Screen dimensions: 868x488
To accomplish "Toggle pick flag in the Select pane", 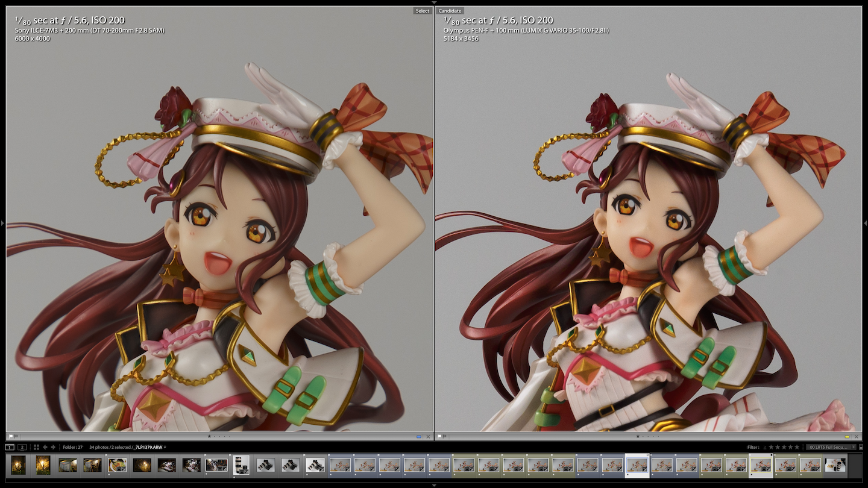I will [11, 436].
